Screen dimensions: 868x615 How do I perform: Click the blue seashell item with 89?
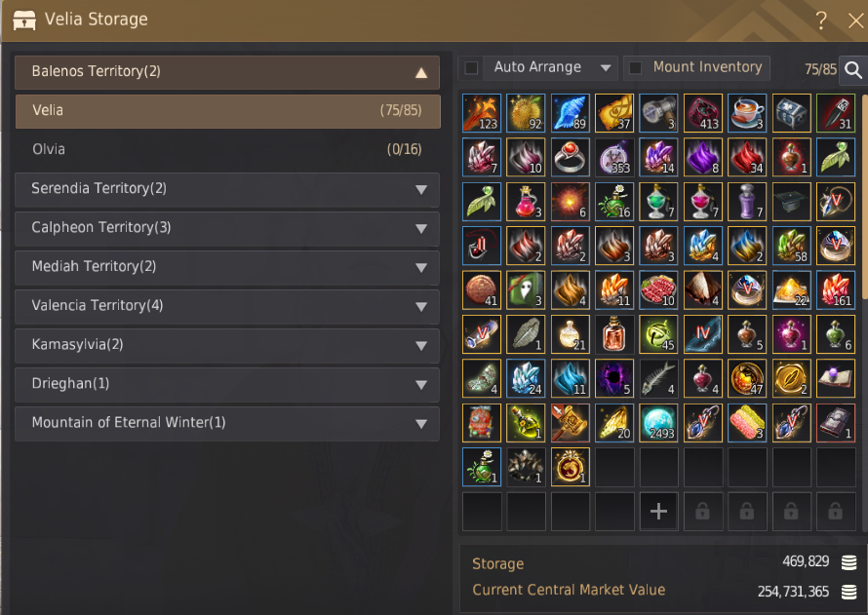point(571,113)
